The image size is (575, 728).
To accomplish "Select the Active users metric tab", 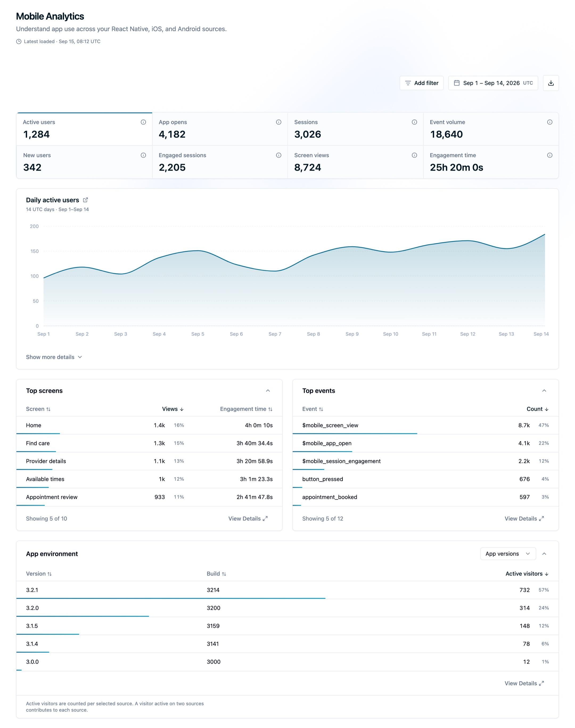I will tap(84, 129).
